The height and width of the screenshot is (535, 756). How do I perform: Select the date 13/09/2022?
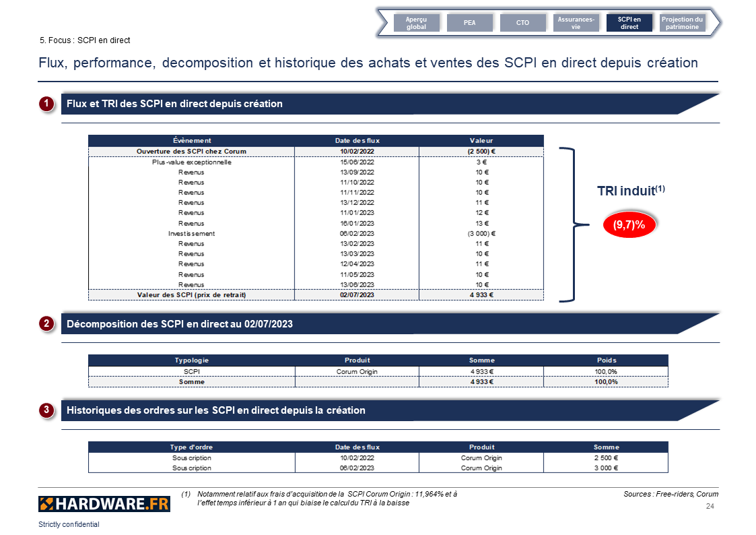click(357, 172)
